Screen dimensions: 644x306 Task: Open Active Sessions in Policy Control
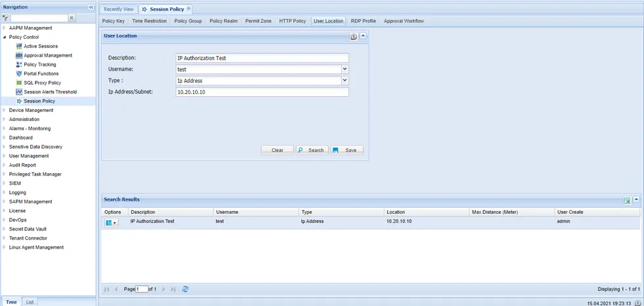(41, 46)
